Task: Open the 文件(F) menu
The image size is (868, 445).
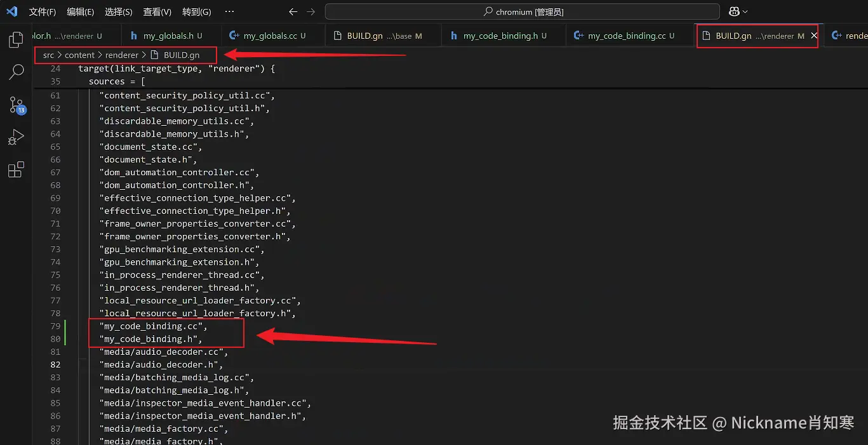Action: (x=43, y=11)
